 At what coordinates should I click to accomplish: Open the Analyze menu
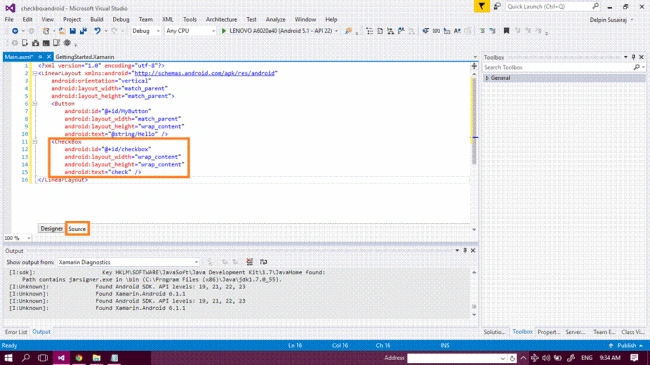tap(276, 19)
